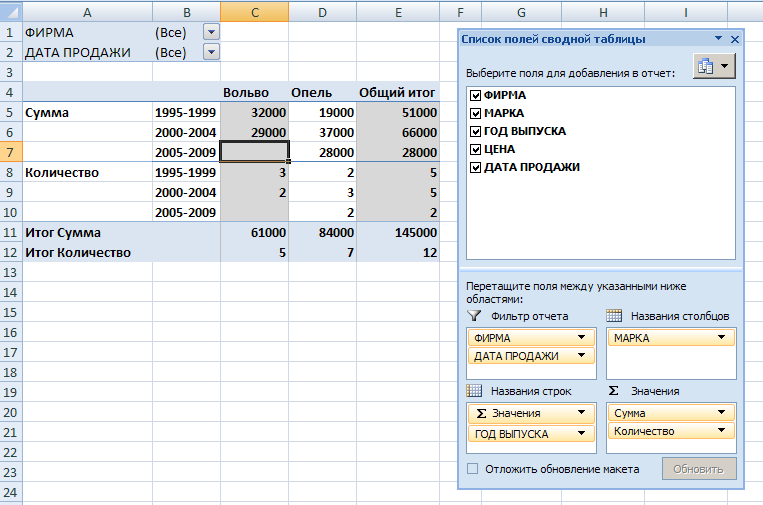The width and height of the screenshot is (763, 505).
Task: Select cell with value 32000
Action: (254, 112)
